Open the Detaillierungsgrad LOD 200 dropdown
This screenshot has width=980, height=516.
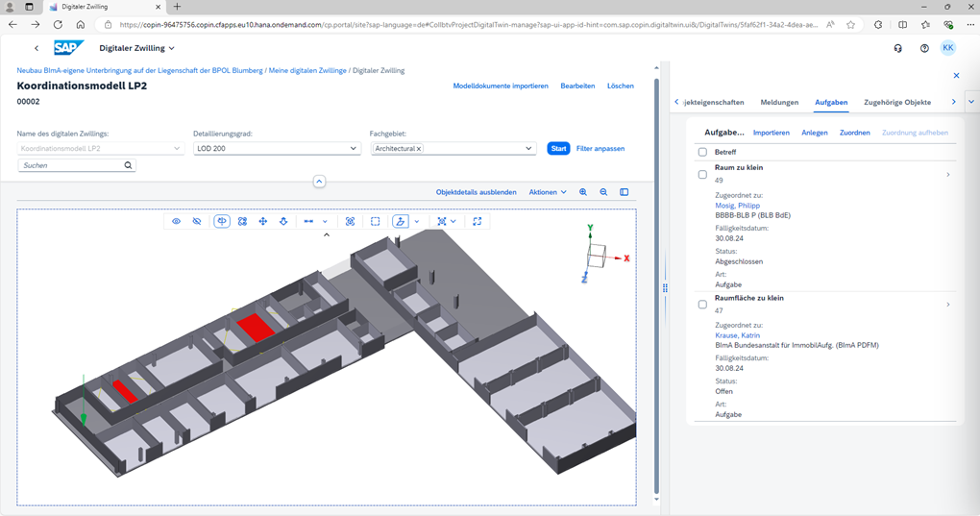[277, 149]
